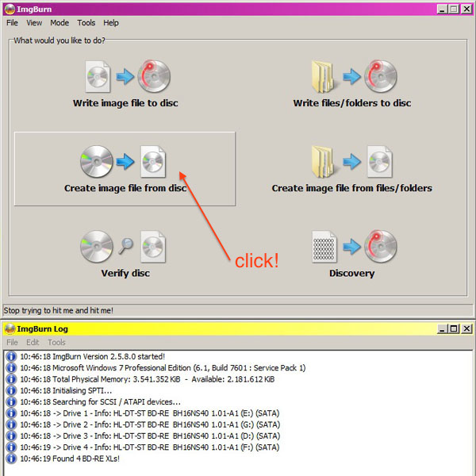Select the log line for Drive 1 (E:) SATA
This screenshot has height=476, width=476.
click(150, 413)
